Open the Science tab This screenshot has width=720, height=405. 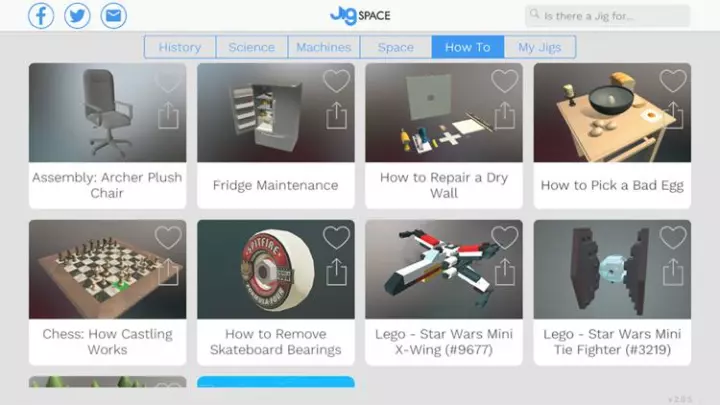coord(252,47)
